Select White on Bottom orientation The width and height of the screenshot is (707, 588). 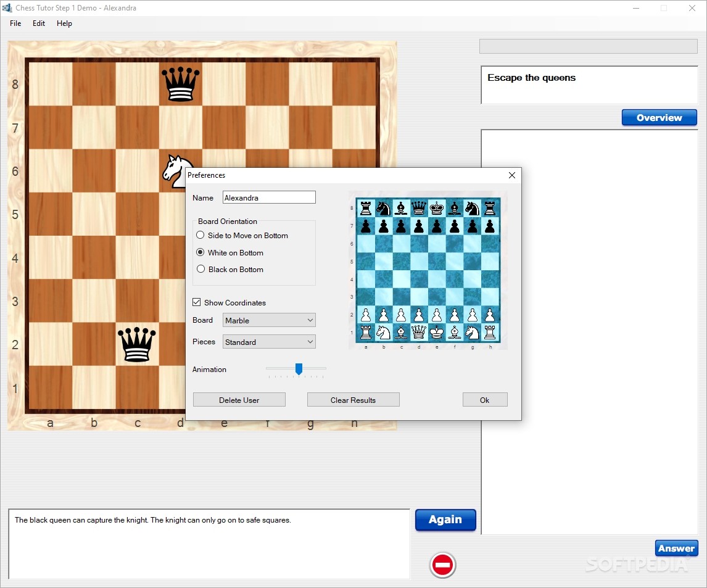[x=230, y=252]
